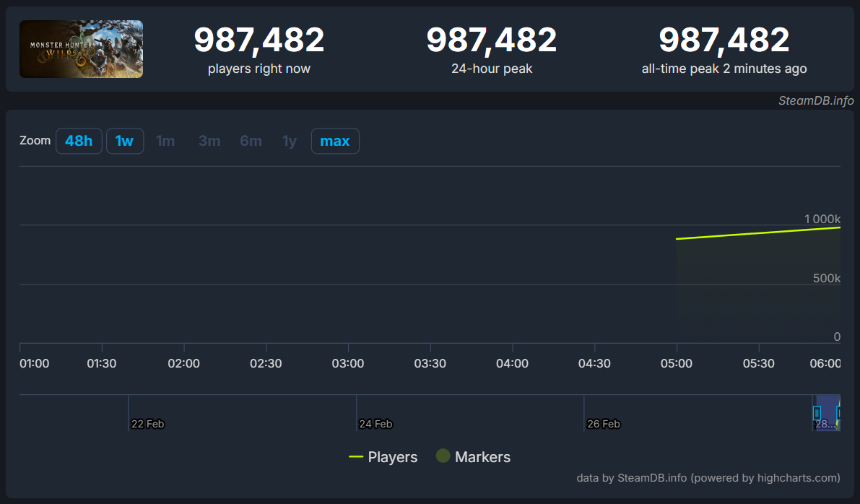The height and width of the screenshot is (504, 860).
Task: Click the navigator at 22 Feb
Action: pyautogui.click(x=147, y=424)
